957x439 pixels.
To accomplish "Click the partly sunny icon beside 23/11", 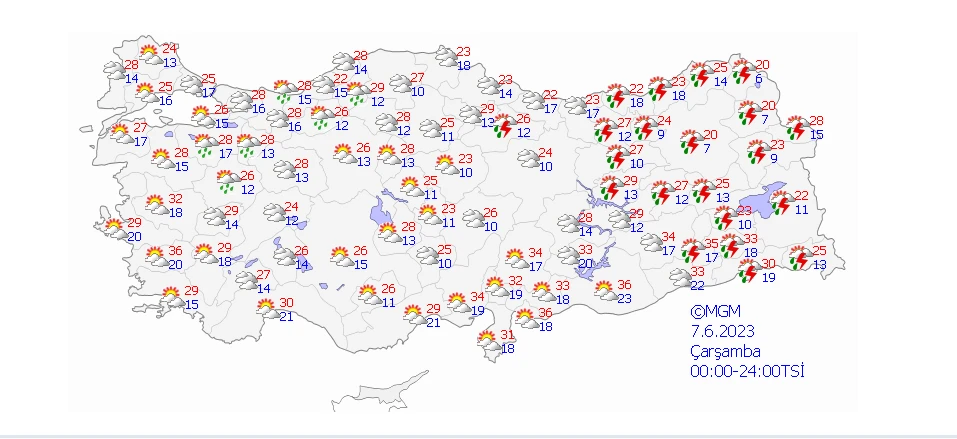I will (430, 214).
